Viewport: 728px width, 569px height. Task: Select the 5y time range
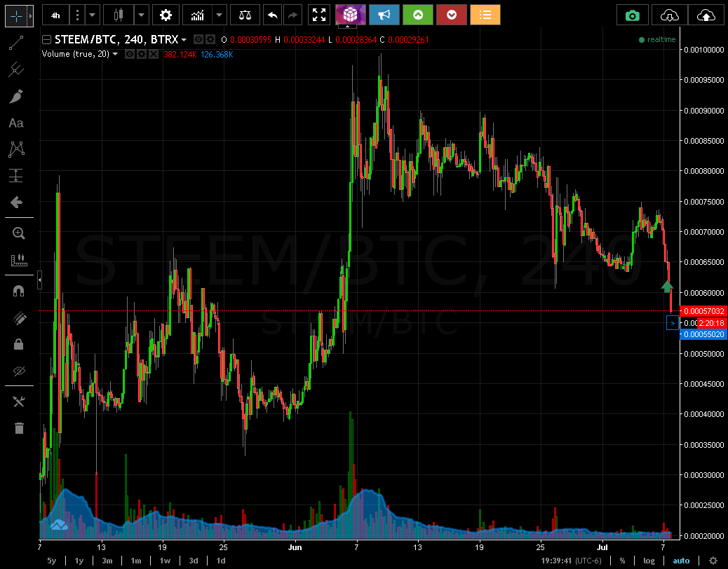tap(51, 561)
